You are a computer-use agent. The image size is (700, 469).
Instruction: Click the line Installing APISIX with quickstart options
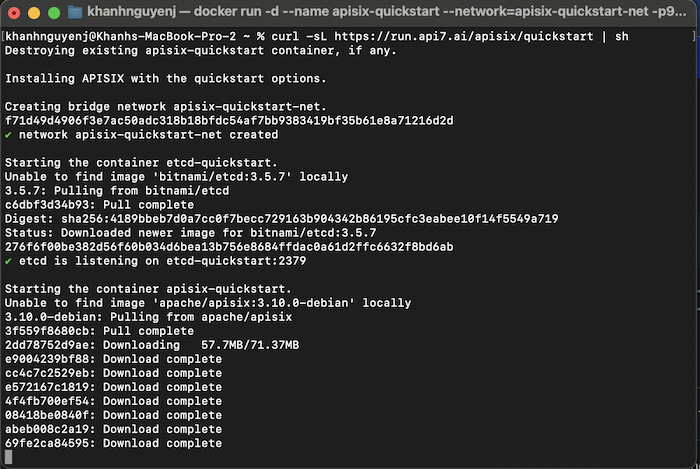tap(166, 79)
